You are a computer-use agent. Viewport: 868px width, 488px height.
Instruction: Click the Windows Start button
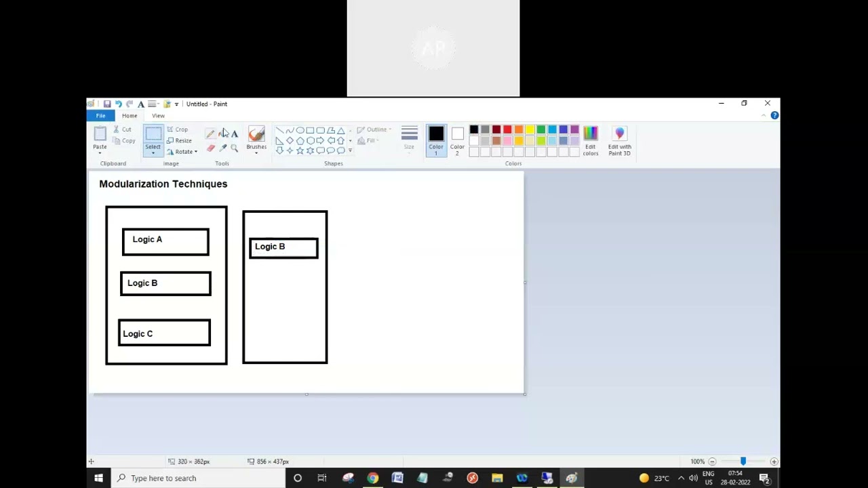98,478
